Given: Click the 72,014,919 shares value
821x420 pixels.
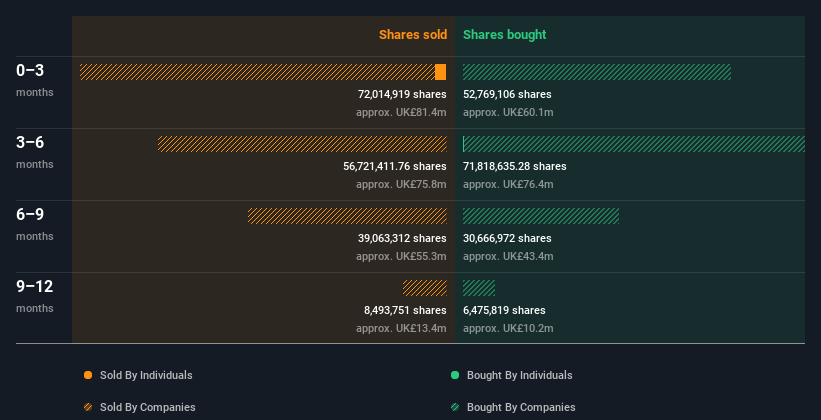Looking at the screenshot, I should [402, 94].
